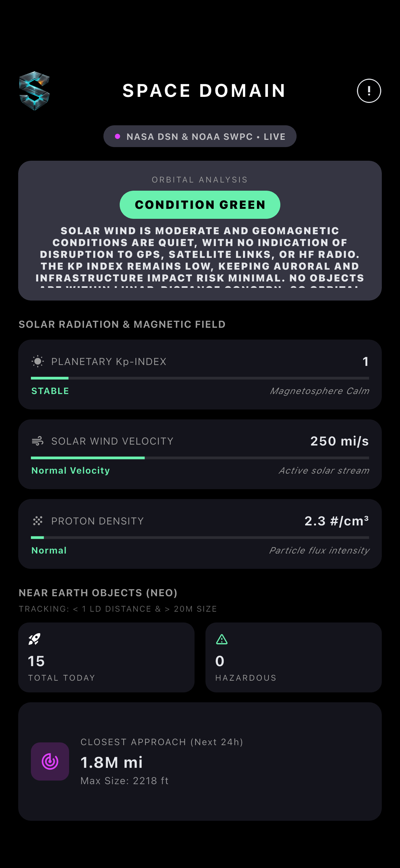Tap the sun icon beside Kp-Index
This screenshot has height=868, width=400.
click(38, 362)
